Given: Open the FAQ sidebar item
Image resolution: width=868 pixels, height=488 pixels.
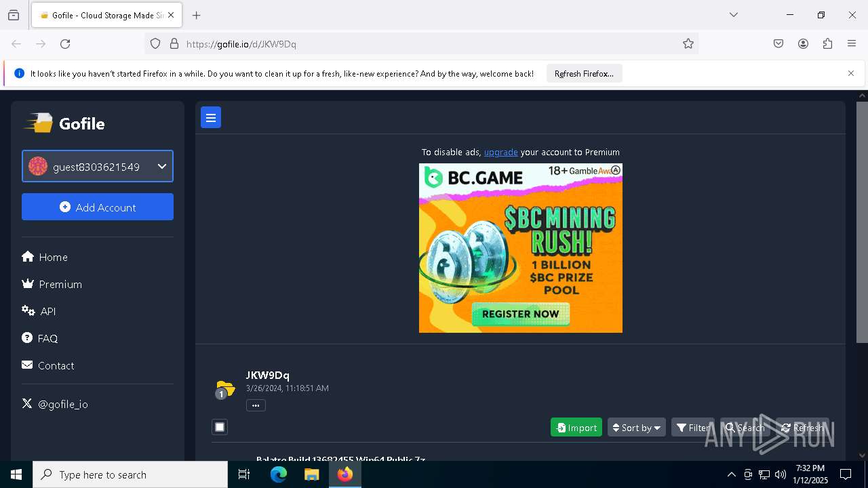Looking at the screenshot, I should (40, 338).
